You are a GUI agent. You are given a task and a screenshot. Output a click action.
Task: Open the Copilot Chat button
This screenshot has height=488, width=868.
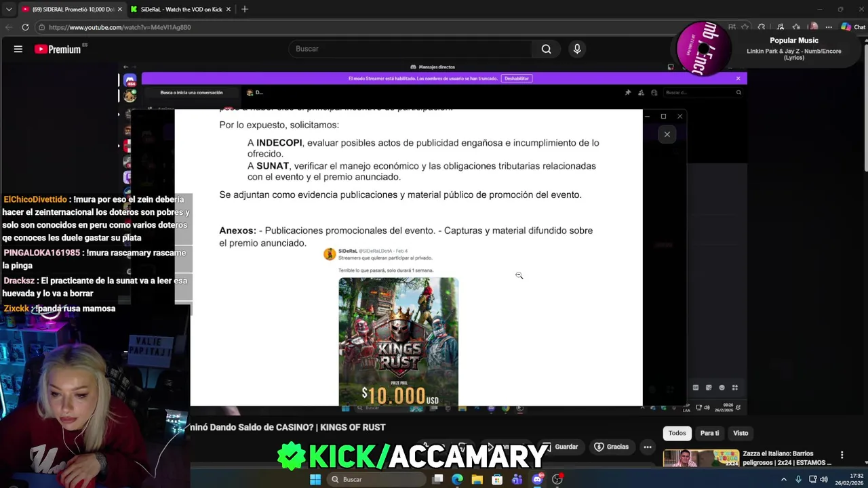(x=853, y=27)
